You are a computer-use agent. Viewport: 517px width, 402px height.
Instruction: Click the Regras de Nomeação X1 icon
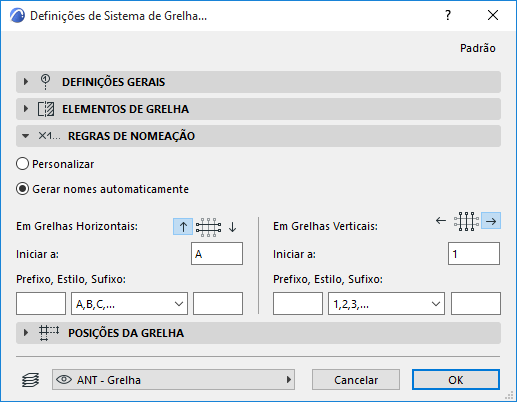49,136
